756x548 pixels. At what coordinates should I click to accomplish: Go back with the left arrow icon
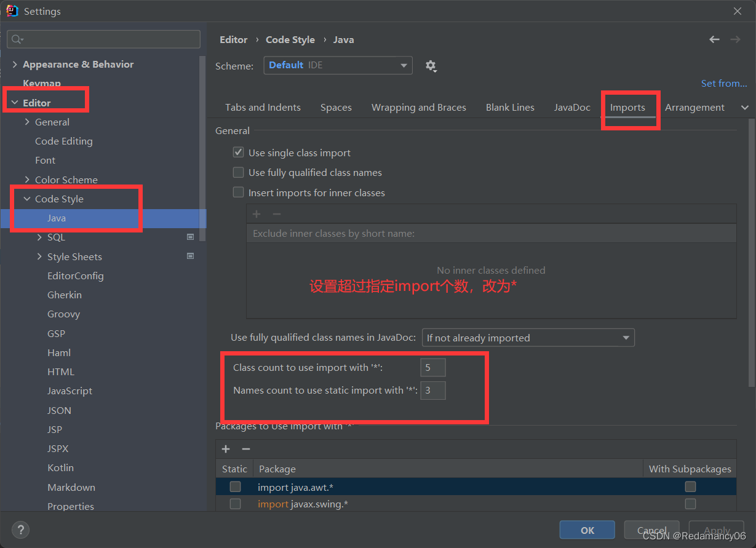pos(714,39)
